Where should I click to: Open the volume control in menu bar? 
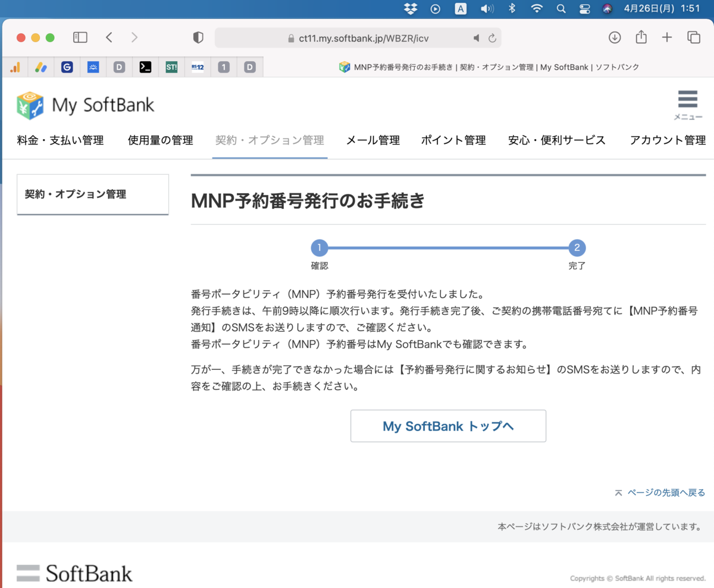click(x=487, y=8)
